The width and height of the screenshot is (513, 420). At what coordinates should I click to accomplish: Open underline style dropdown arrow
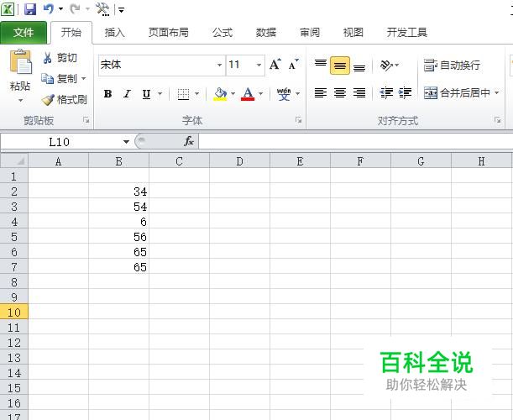(x=160, y=94)
